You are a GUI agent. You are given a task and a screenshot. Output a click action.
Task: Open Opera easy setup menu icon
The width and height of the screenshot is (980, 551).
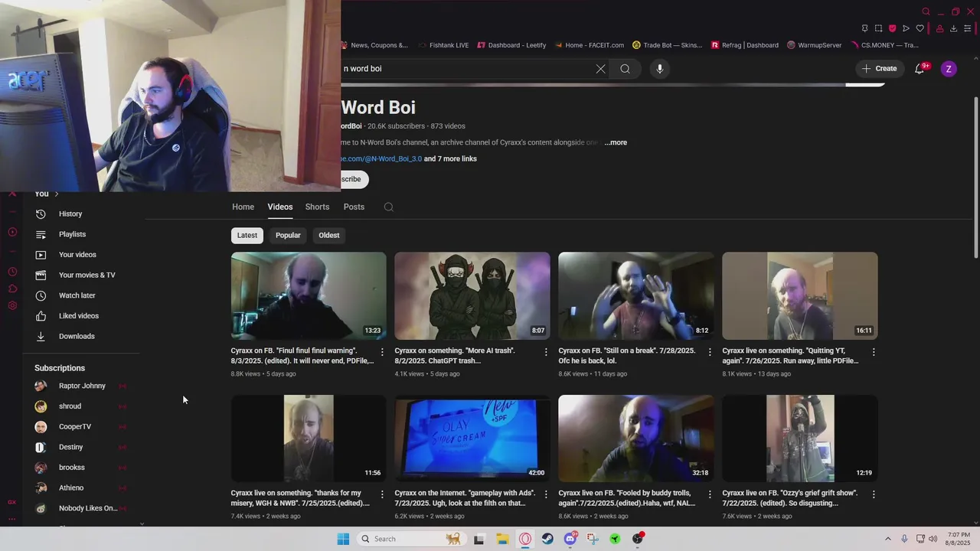pos(968,28)
